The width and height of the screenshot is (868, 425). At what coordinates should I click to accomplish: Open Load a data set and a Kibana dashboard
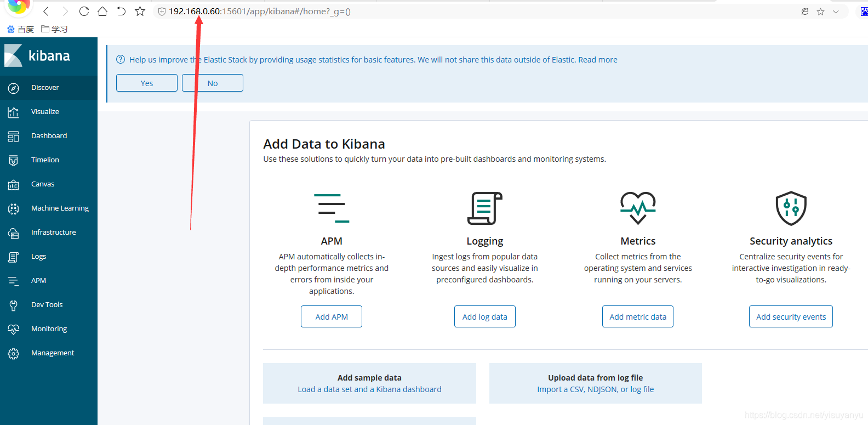coord(369,389)
